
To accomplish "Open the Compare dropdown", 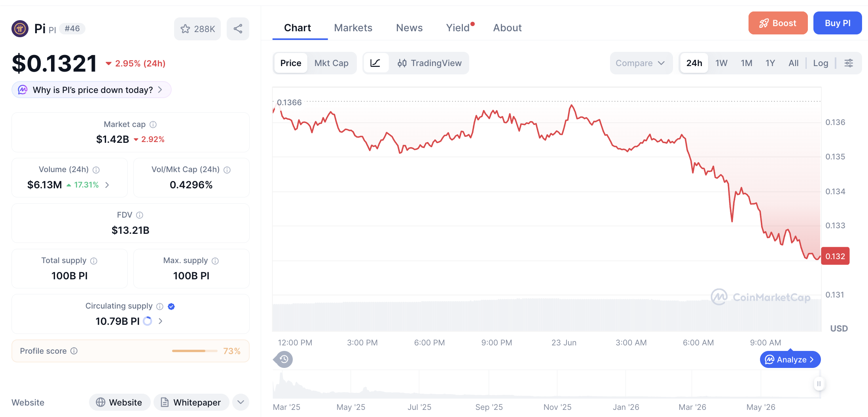I will point(641,63).
